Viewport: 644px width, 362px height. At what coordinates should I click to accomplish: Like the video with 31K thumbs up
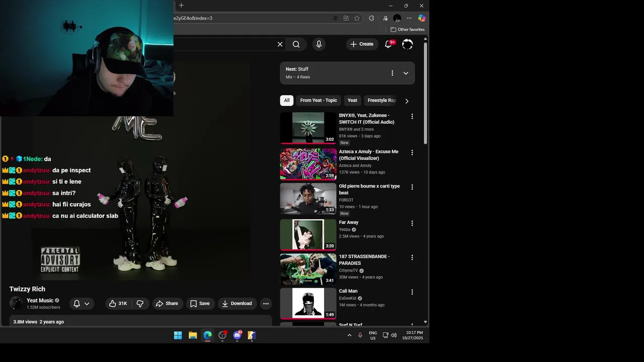point(118,304)
